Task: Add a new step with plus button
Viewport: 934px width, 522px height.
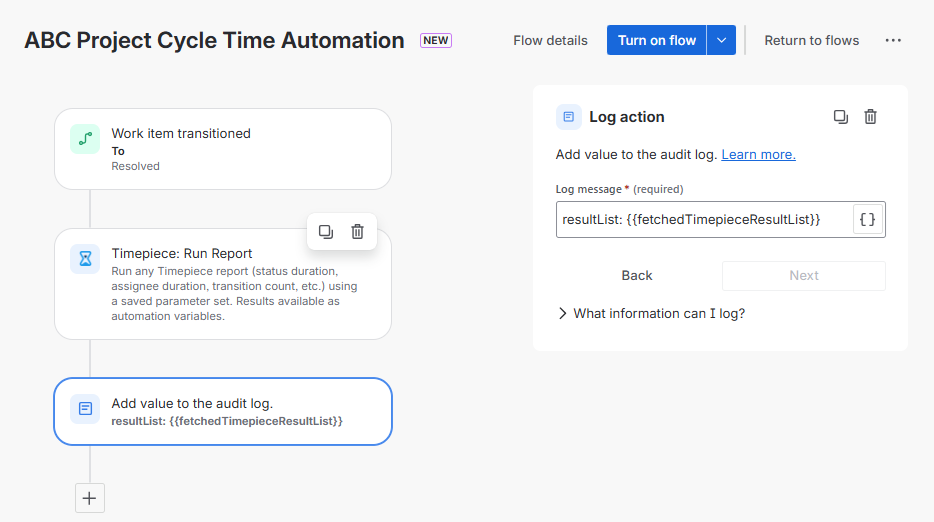Action: point(90,498)
